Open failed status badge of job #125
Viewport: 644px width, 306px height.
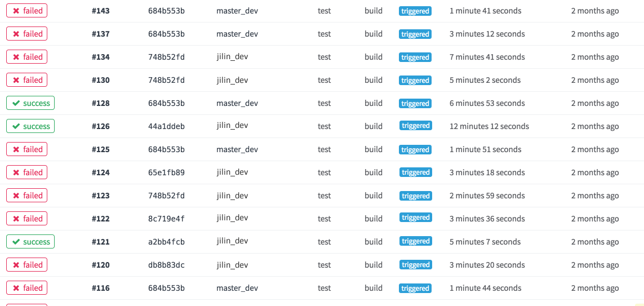coord(26,149)
